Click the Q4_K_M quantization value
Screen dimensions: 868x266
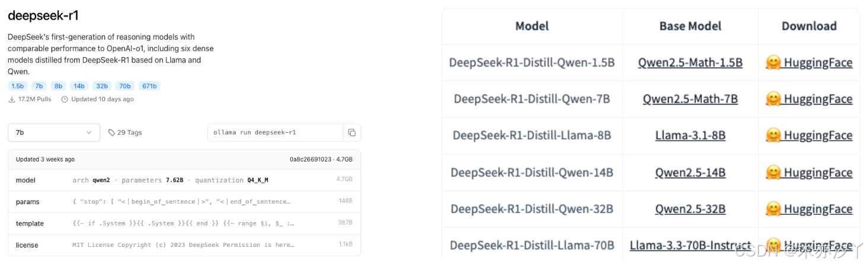coord(259,180)
